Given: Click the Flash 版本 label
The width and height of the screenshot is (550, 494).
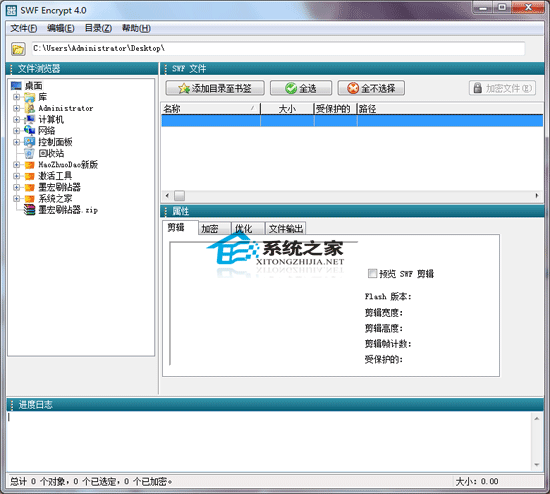Looking at the screenshot, I should tap(388, 296).
